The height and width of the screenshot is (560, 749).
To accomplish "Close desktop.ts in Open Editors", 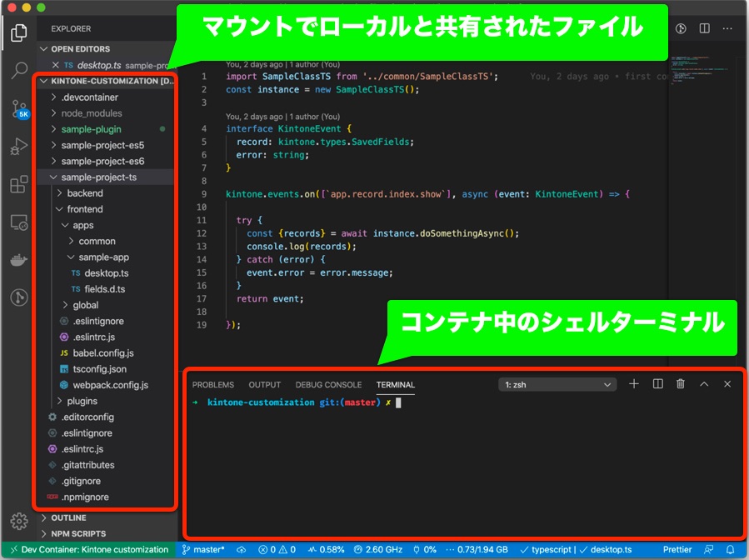I will [x=56, y=65].
